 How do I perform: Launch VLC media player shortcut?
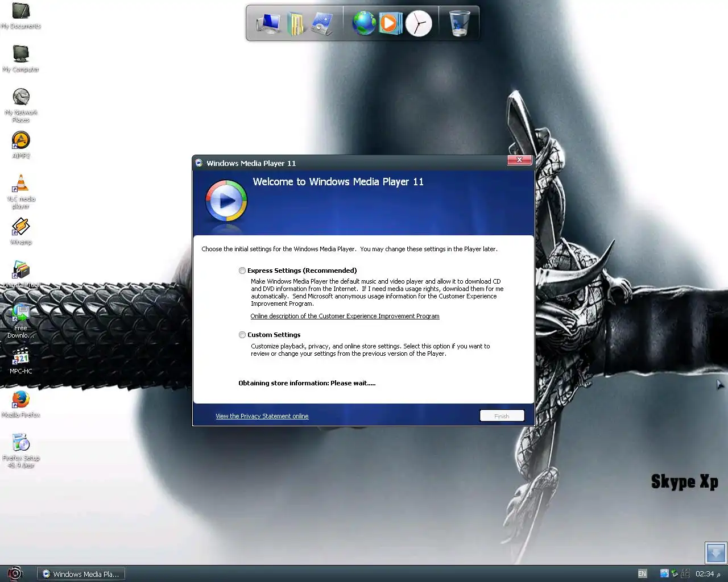coord(21,192)
